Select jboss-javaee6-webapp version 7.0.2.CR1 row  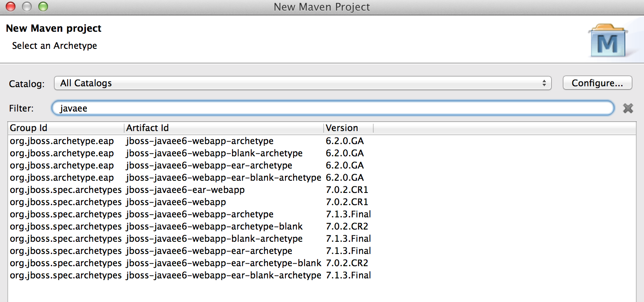point(322,202)
